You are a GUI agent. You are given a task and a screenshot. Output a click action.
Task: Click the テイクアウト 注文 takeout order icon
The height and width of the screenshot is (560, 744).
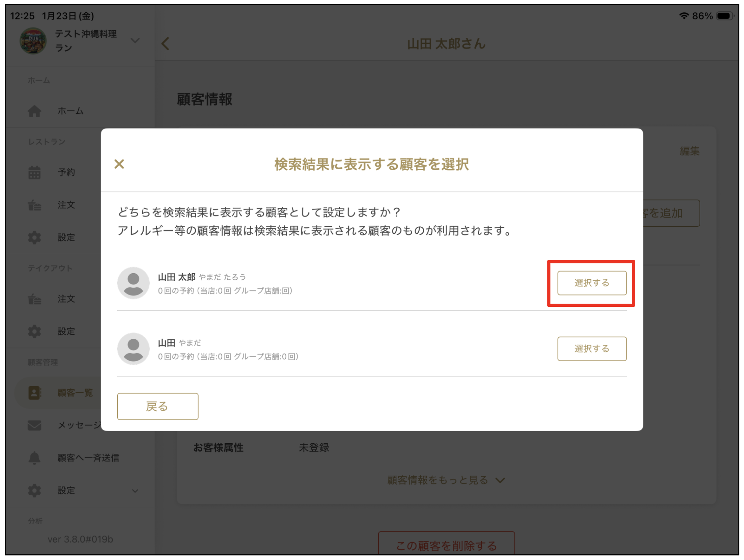pos(34,299)
